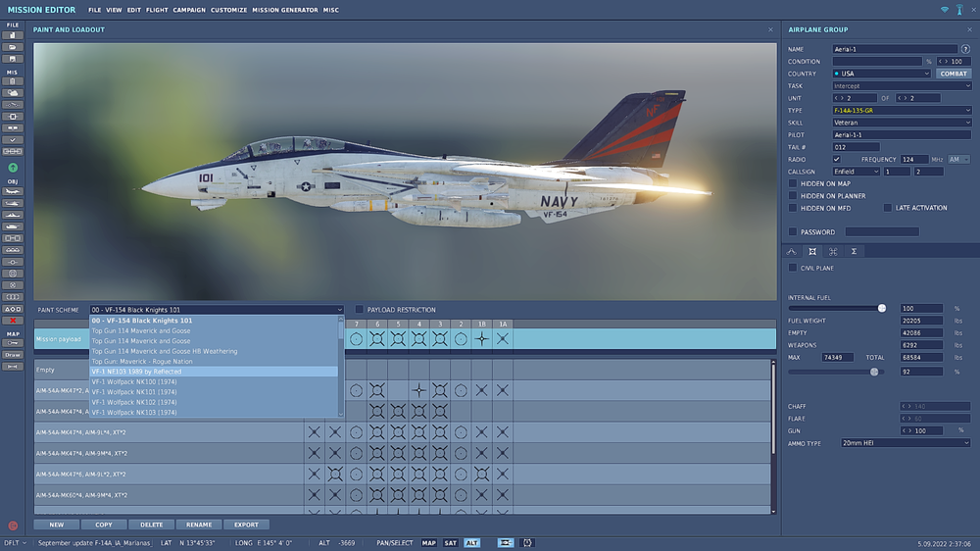Open the AMMO TYPE dropdown 20mm HEI

(x=906, y=443)
